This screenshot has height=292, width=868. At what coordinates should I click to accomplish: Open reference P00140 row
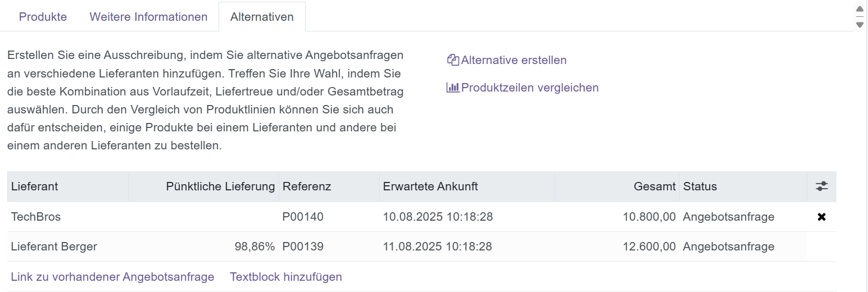pyautogui.click(x=303, y=217)
